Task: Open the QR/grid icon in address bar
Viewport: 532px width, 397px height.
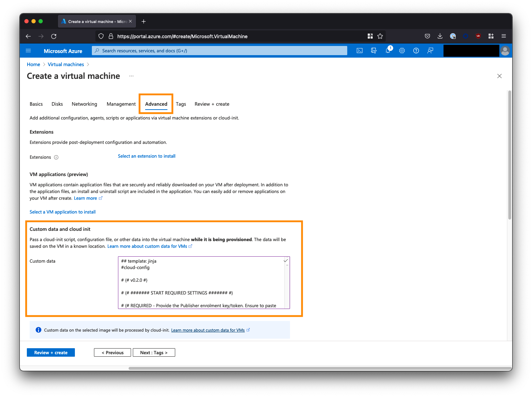Action: pyautogui.click(x=370, y=36)
